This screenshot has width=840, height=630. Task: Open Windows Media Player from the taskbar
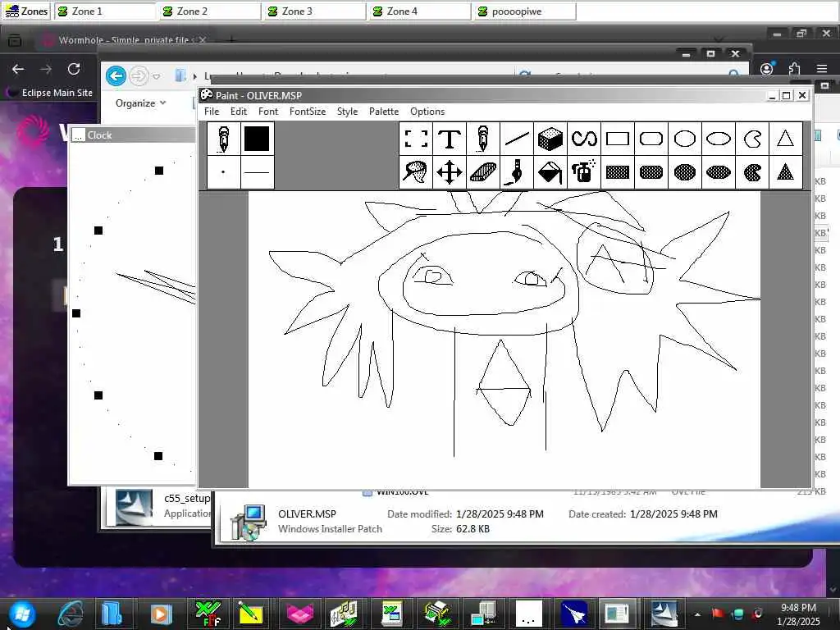[x=161, y=614]
